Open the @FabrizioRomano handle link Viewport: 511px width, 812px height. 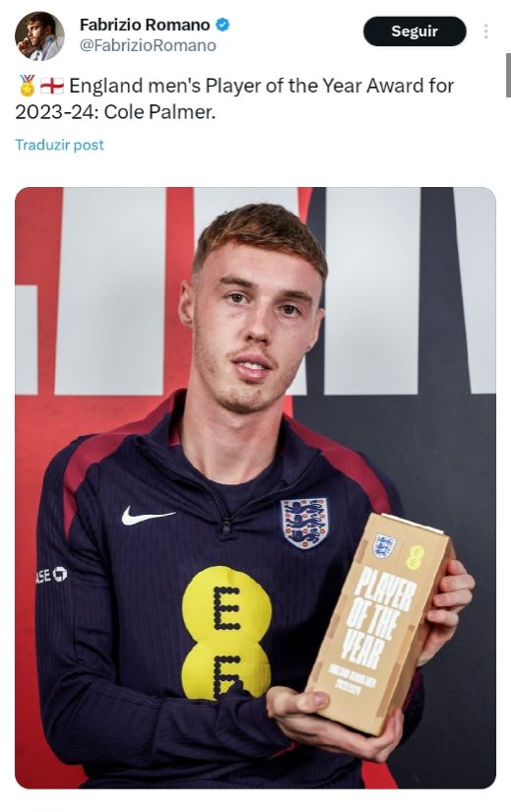(x=148, y=45)
